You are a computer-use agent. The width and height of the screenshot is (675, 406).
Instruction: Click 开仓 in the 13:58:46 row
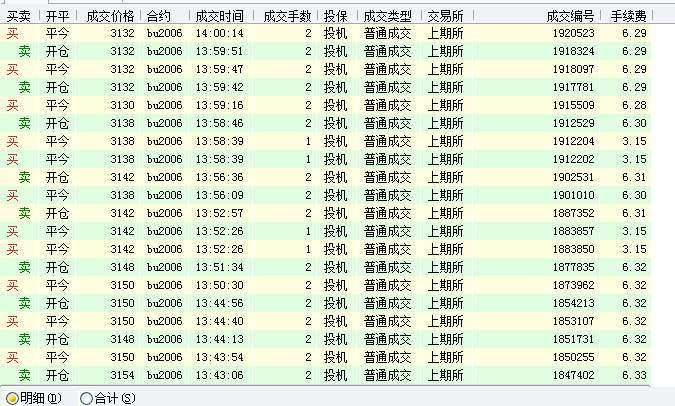pyautogui.click(x=57, y=123)
